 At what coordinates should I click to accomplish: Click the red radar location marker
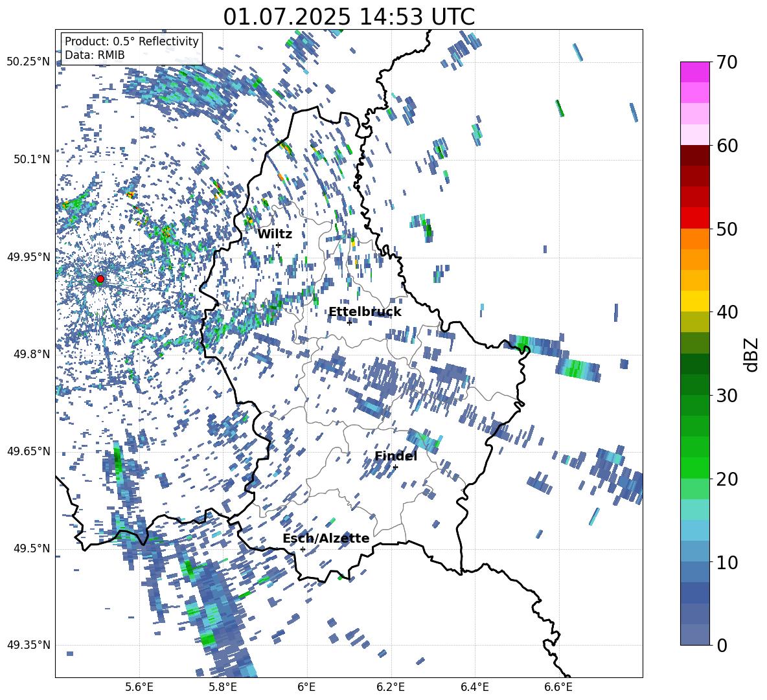pos(100,279)
